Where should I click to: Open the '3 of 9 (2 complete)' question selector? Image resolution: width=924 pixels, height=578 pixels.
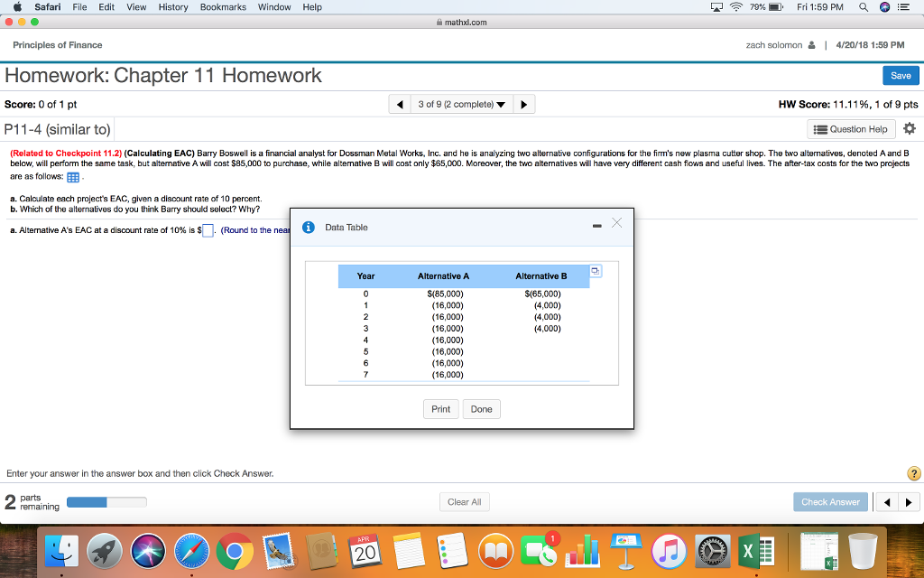pyautogui.click(x=461, y=103)
